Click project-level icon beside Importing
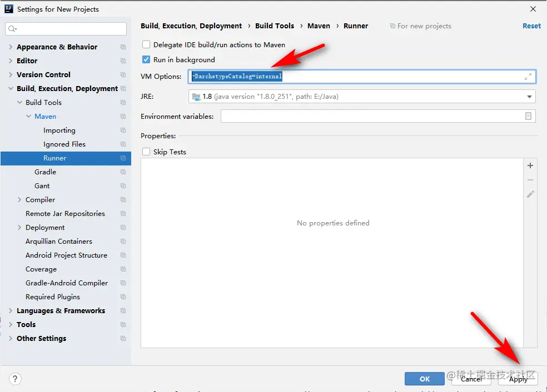547x392 pixels. pyautogui.click(x=123, y=130)
